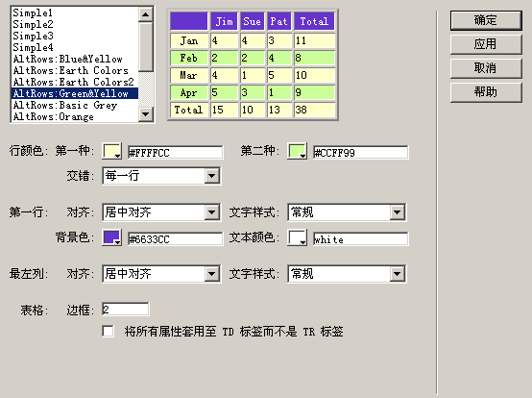Open 最左列 对齐 alignment dropdown

click(161, 274)
